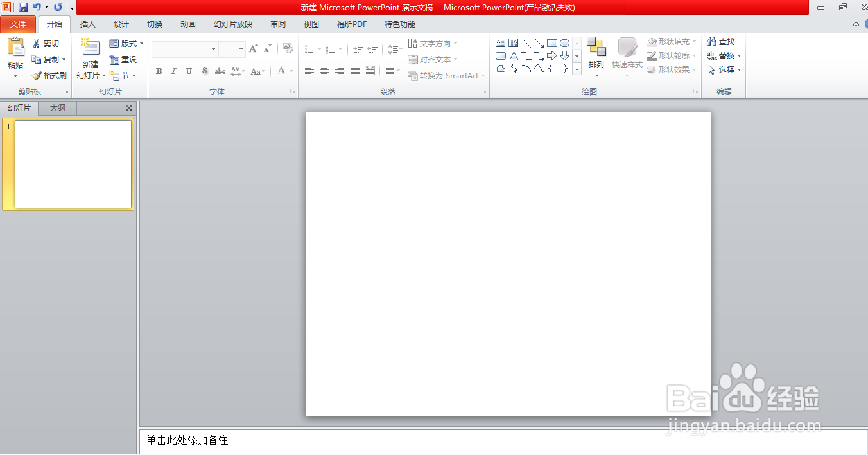Select the Rounded Rectangle shape
The image size is (868, 455).
(501, 56)
